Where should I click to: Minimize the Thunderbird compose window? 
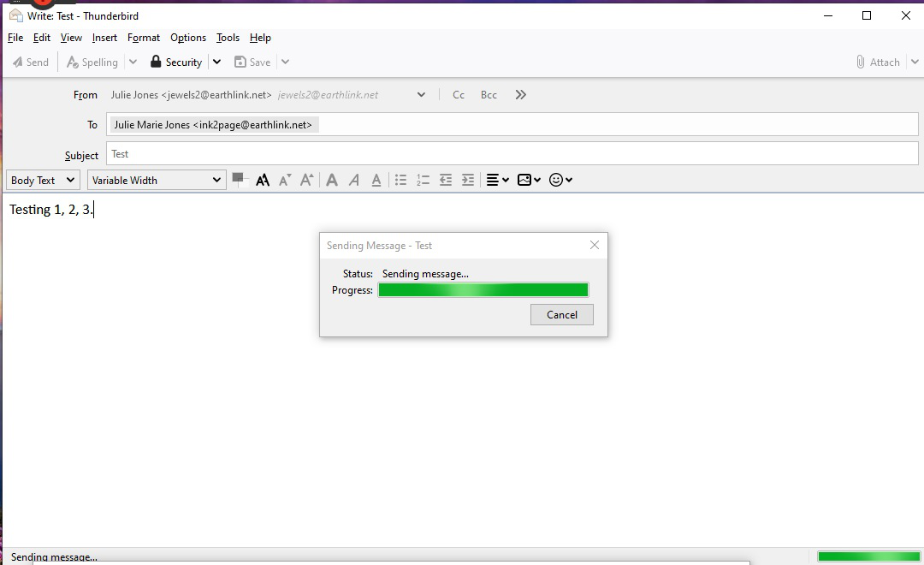tap(828, 15)
